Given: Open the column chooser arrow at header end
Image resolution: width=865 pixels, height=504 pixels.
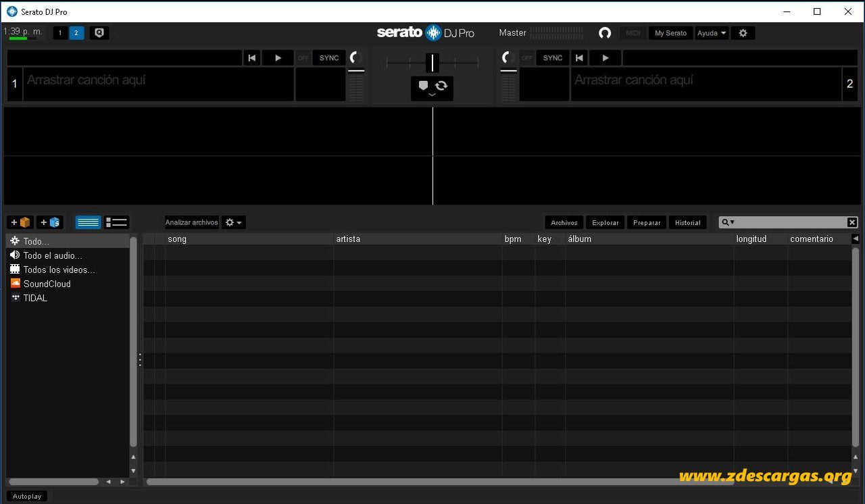Looking at the screenshot, I should [x=856, y=238].
